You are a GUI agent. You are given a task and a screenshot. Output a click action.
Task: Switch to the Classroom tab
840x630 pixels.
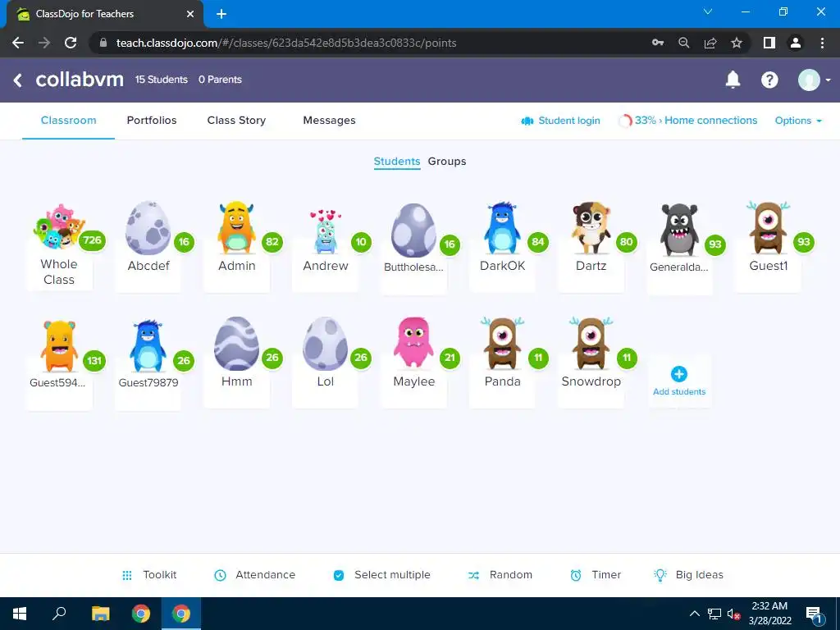[x=69, y=121]
